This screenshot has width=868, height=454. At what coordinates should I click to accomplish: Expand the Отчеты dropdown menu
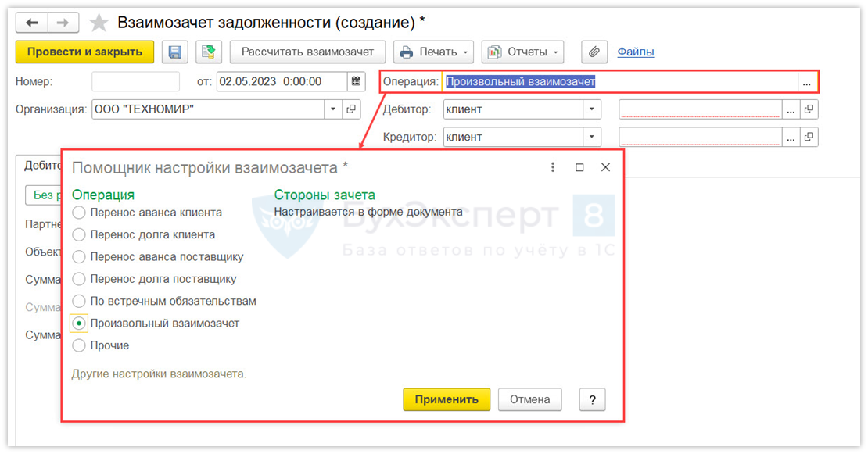click(522, 52)
